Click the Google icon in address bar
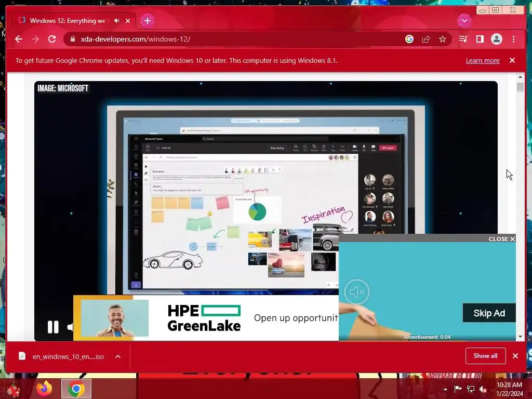Viewport: 532px width, 399px height. coord(409,39)
